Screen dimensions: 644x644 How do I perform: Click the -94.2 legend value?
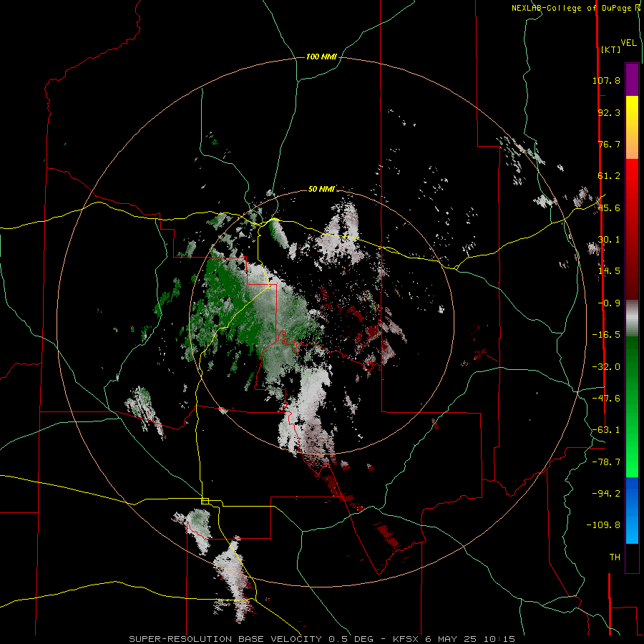(x=606, y=493)
